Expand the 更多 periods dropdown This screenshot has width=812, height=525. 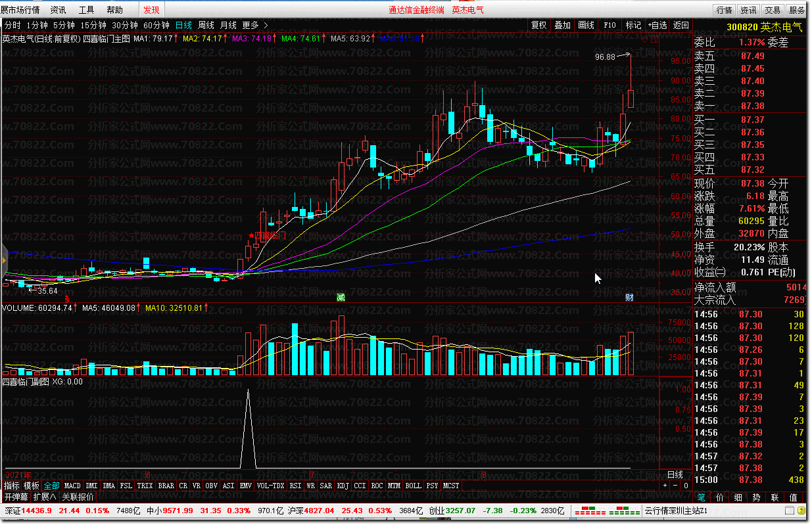pyautogui.click(x=254, y=26)
